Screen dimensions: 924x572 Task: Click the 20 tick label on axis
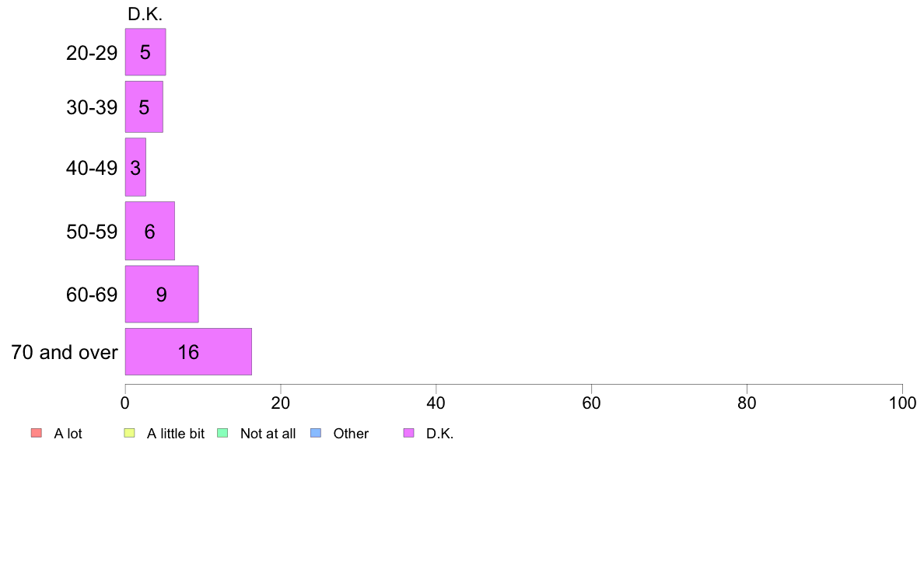(281, 403)
